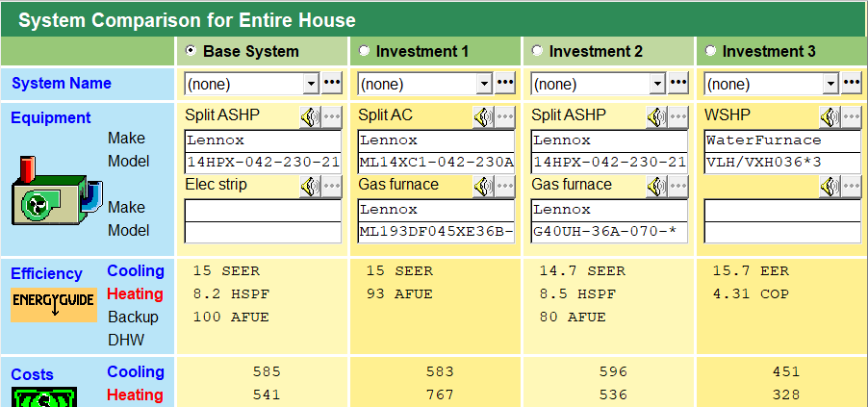Click greyed ellipsis beside Investment 2 Split ASHP
The width and height of the screenshot is (868, 407).
(x=678, y=116)
